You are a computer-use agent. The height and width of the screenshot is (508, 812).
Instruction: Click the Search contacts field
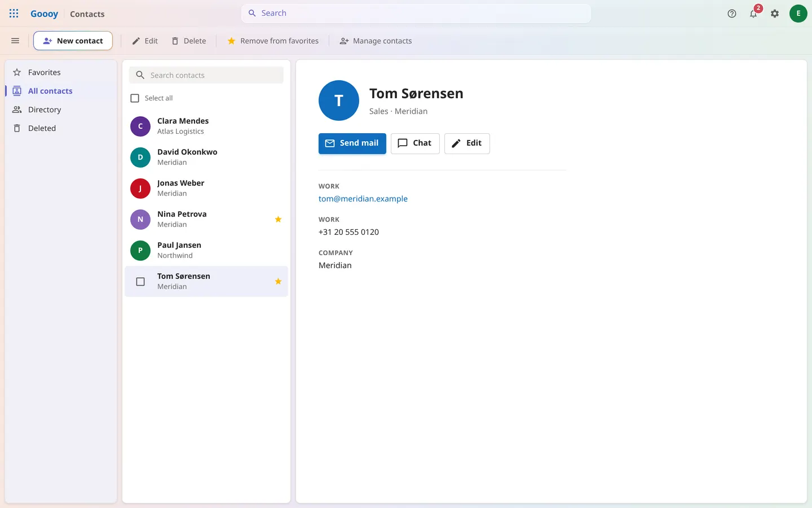click(x=206, y=75)
